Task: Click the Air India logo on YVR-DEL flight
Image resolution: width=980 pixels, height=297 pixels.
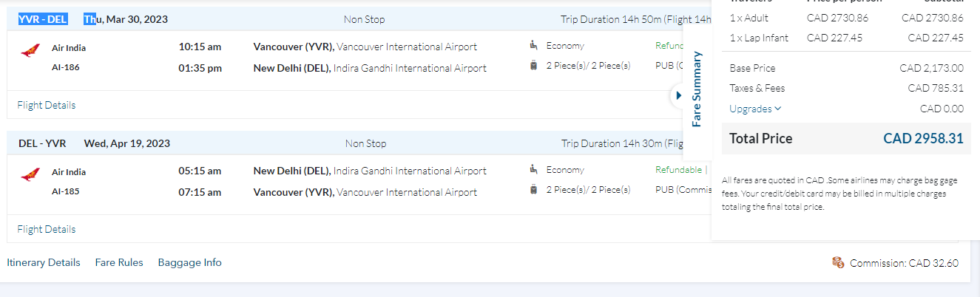Action: tap(30, 51)
